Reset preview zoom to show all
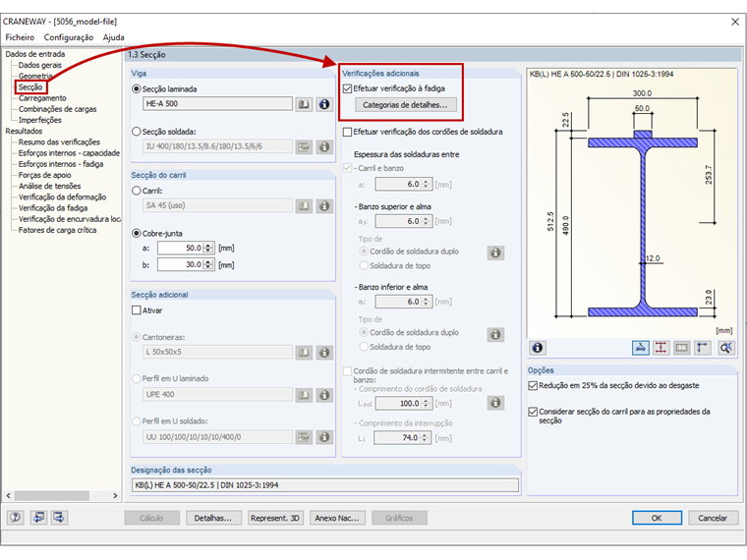The image size is (747, 560). click(726, 348)
